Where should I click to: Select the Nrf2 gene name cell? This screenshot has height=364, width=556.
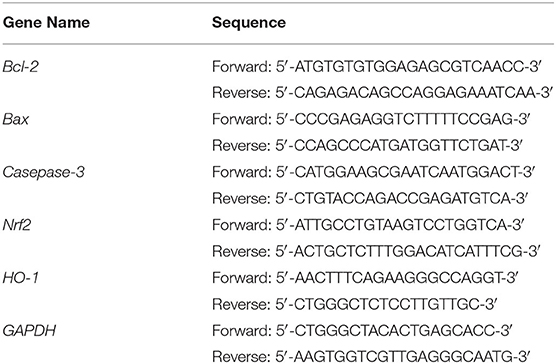coord(17,225)
